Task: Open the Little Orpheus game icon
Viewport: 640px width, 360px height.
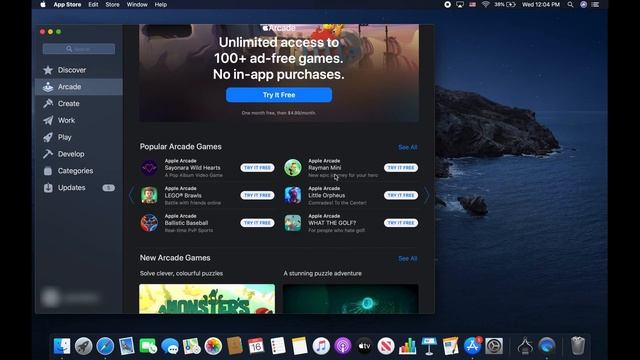Action: pyautogui.click(x=293, y=195)
